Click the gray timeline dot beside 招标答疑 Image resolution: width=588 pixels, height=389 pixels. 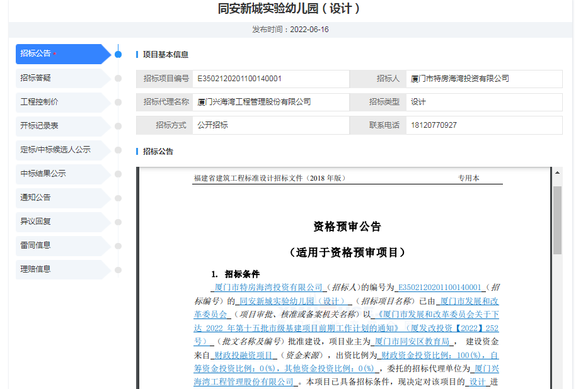[x=118, y=78]
